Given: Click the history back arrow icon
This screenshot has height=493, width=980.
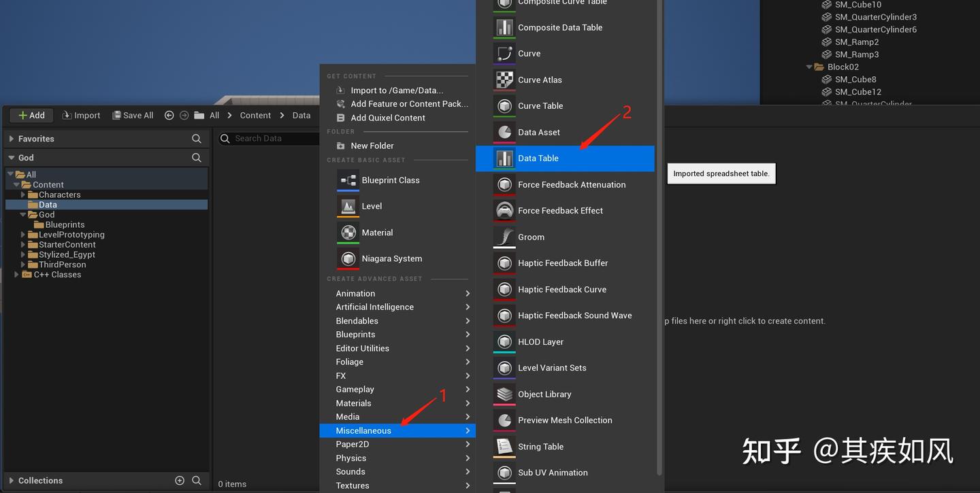Looking at the screenshot, I should click(169, 116).
